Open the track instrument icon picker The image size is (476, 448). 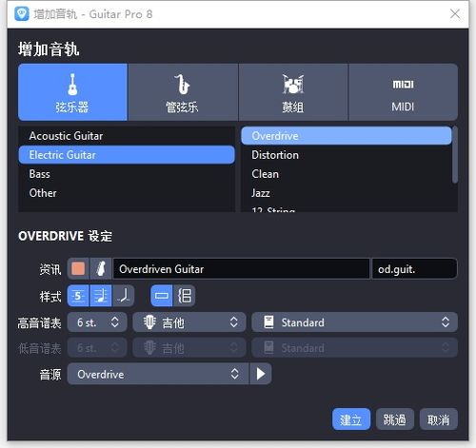[101, 269]
